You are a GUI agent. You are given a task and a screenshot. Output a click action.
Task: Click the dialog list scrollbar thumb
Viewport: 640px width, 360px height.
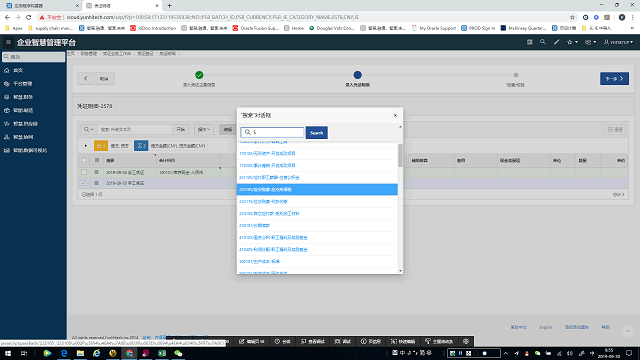[400, 155]
